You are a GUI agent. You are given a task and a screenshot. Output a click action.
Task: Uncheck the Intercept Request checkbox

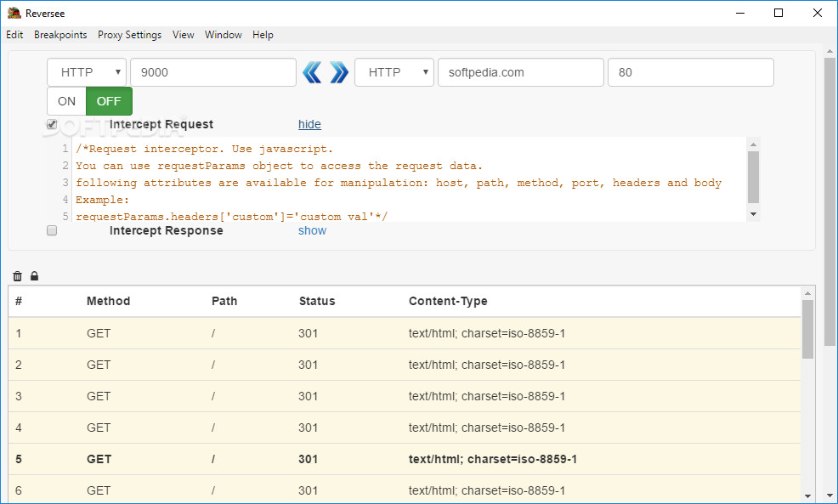(x=52, y=124)
